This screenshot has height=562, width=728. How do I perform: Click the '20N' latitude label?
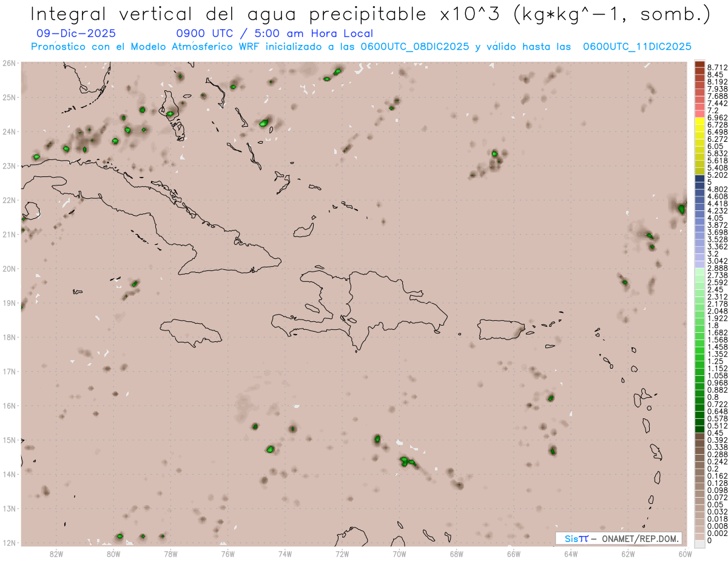click(9, 269)
